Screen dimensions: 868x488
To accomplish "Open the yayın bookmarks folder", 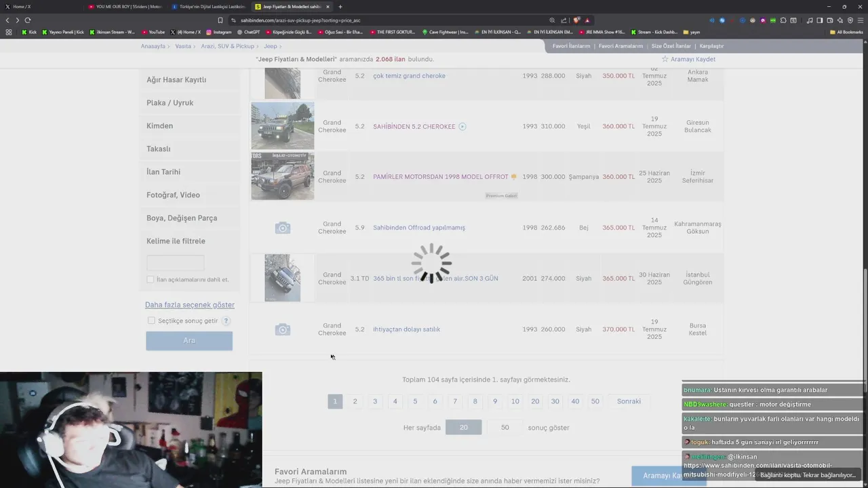I will 692,32.
